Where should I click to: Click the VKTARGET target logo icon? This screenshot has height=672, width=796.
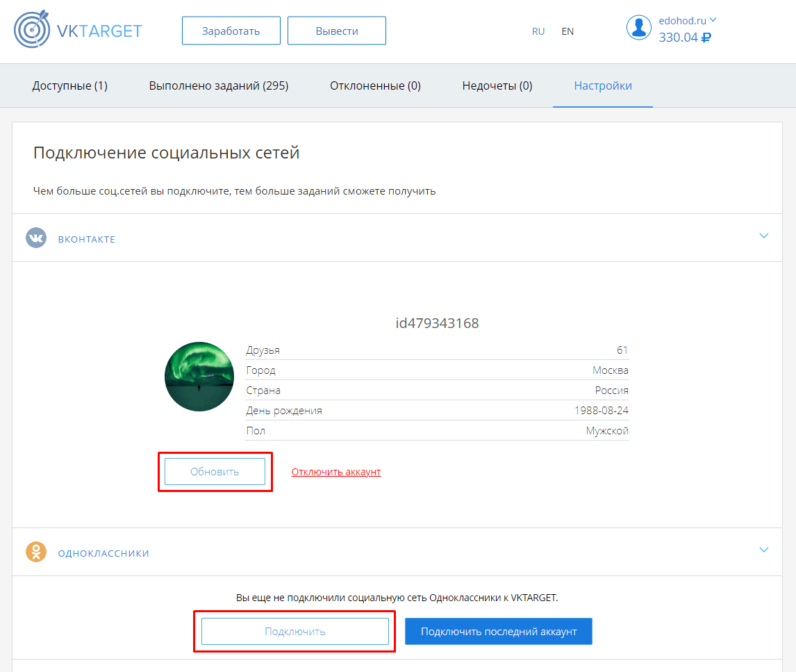[x=32, y=29]
